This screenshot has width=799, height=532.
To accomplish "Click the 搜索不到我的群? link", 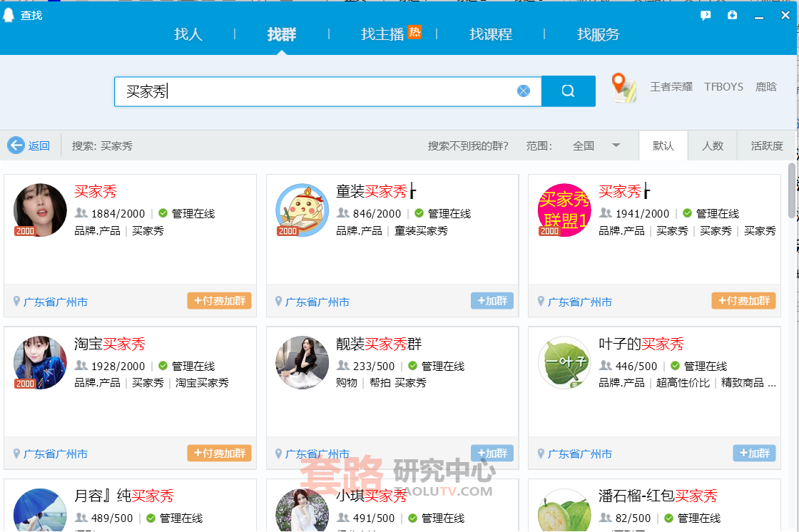I will click(x=468, y=145).
